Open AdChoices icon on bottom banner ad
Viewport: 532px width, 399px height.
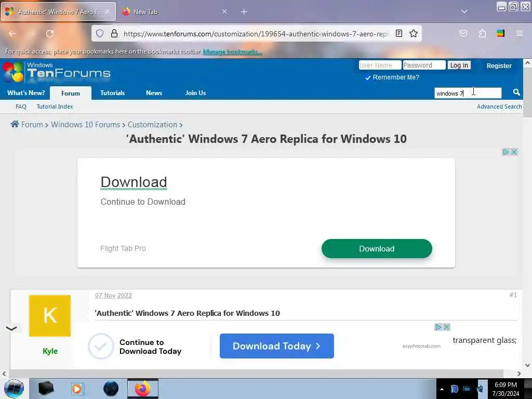438,327
